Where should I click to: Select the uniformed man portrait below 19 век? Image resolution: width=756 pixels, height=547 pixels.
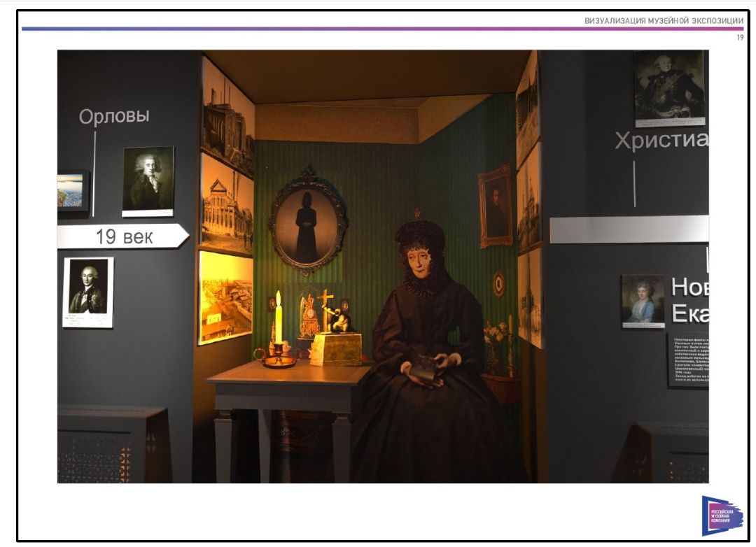(87, 292)
